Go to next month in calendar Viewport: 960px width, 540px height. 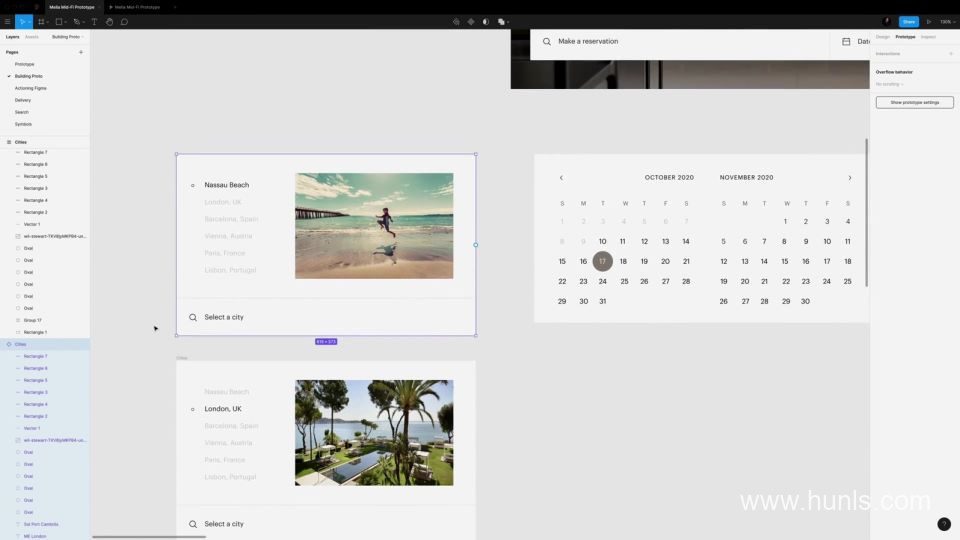(850, 178)
